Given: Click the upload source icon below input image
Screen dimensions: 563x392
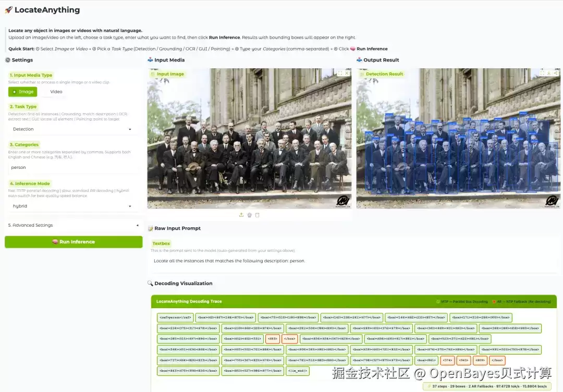Looking at the screenshot, I should pyautogui.click(x=241, y=215).
